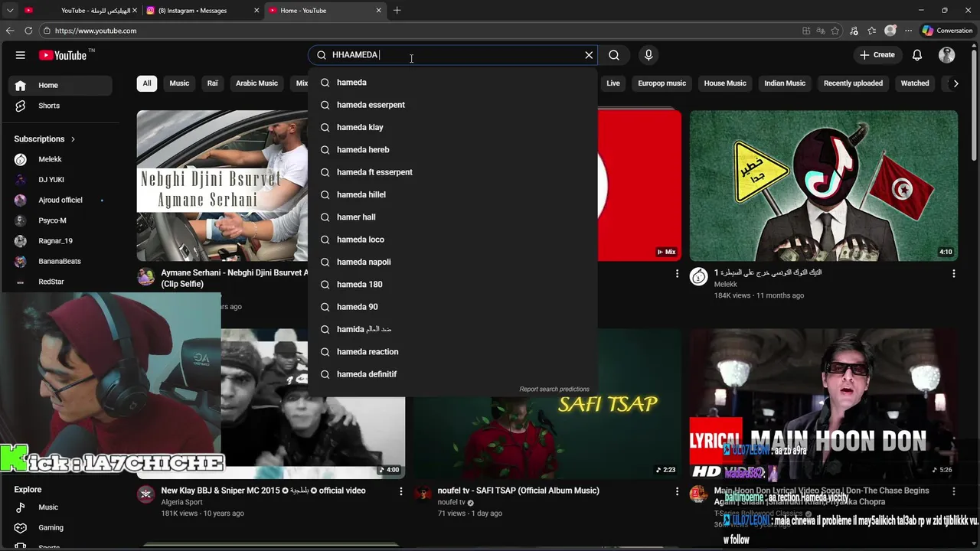The height and width of the screenshot is (551, 980).
Task: Open more options for New Klay BBJ video
Action: pyautogui.click(x=400, y=491)
